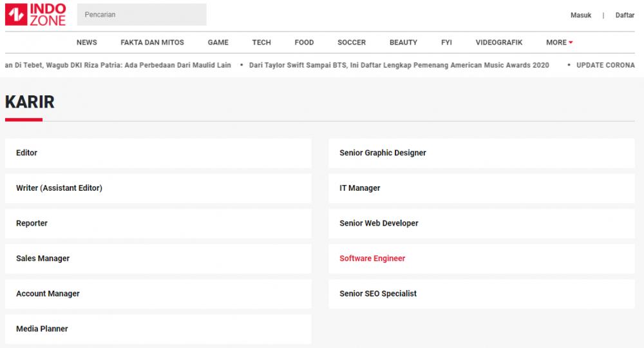The width and height of the screenshot is (644, 348).
Task: Open the FOOD section
Action: click(305, 43)
